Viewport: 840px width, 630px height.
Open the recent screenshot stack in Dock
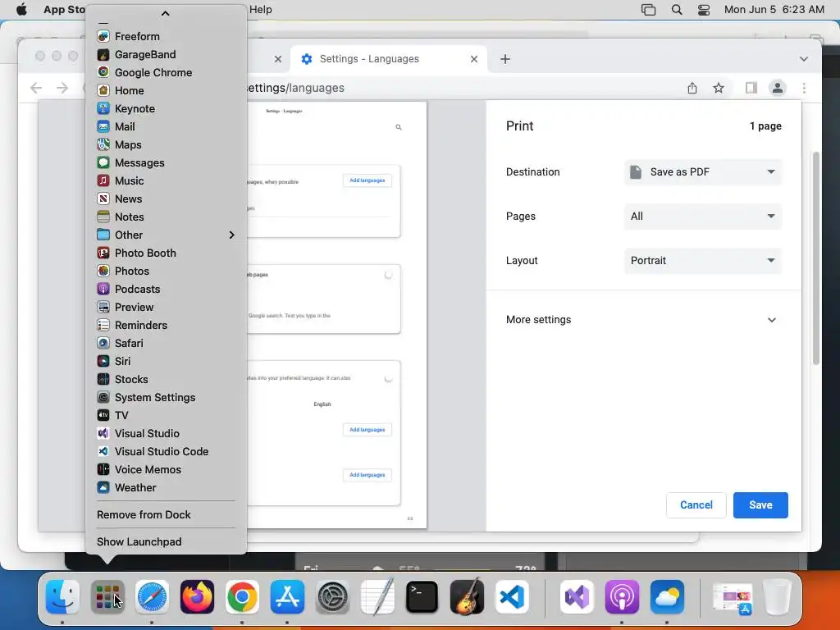(x=733, y=598)
